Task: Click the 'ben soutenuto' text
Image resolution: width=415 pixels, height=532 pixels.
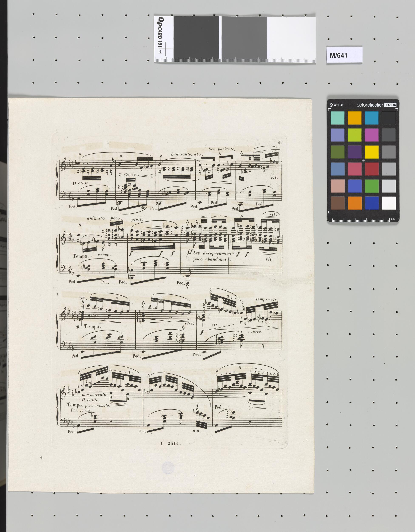Action: coord(186,154)
